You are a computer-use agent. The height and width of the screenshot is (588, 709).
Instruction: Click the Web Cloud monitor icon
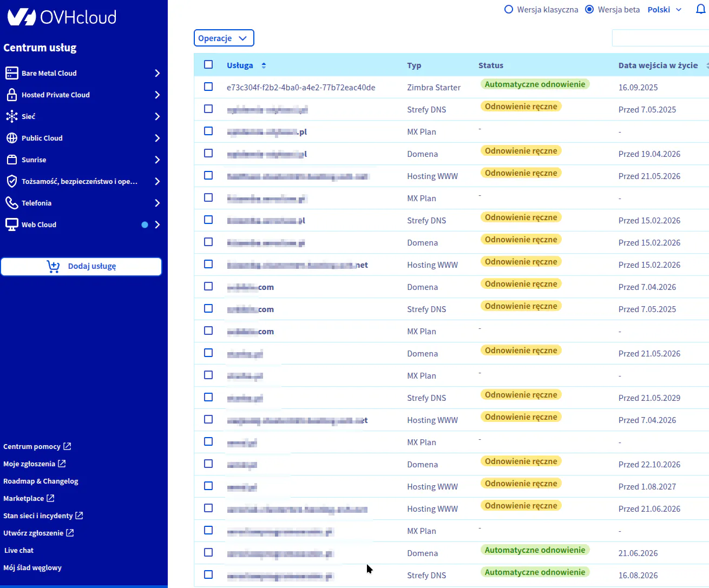pyautogui.click(x=12, y=224)
